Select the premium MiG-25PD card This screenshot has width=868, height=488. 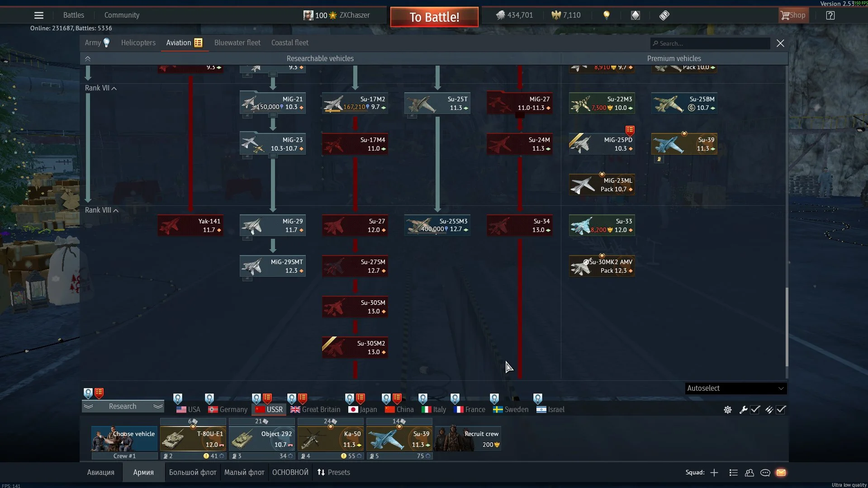602,144
